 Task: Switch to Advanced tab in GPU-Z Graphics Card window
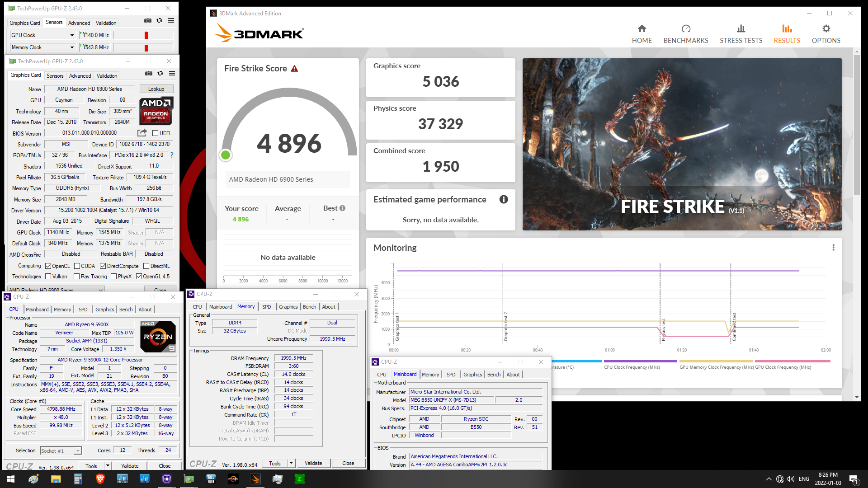click(x=80, y=76)
